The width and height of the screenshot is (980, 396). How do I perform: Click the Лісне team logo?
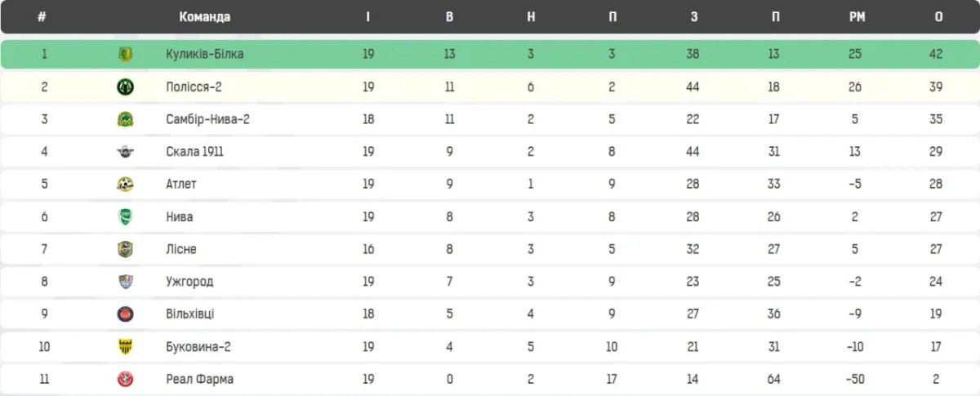click(x=125, y=249)
